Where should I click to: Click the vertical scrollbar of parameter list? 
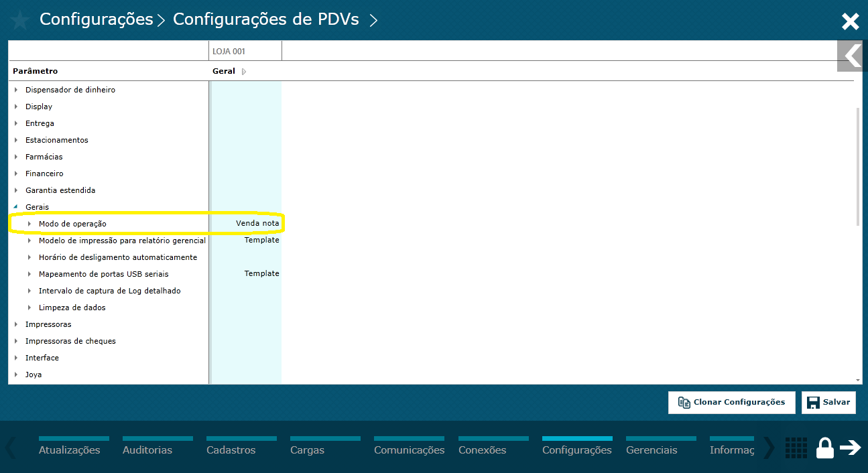pyautogui.click(x=859, y=167)
